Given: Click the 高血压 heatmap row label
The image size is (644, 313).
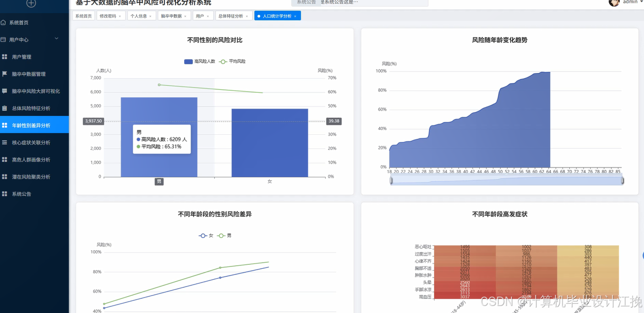Looking at the screenshot, I should point(425,297).
